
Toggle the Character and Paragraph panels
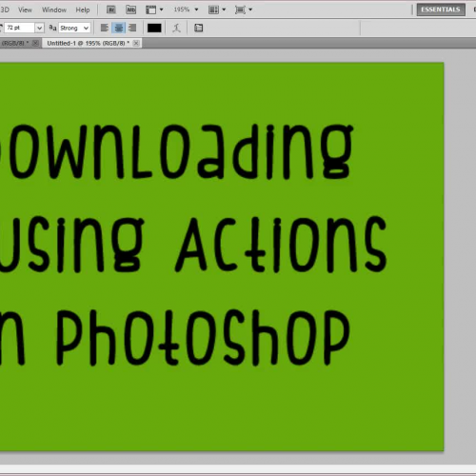click(199, 28)
